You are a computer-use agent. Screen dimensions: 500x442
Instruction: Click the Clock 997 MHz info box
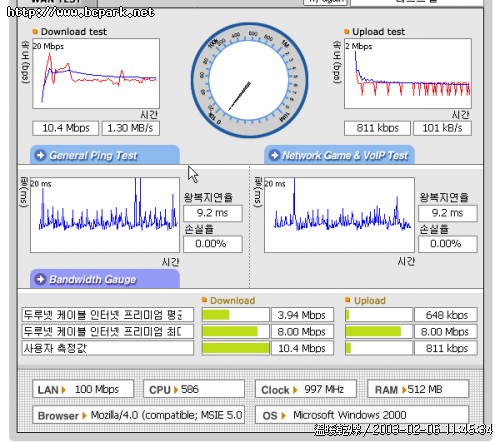(306, 389)
